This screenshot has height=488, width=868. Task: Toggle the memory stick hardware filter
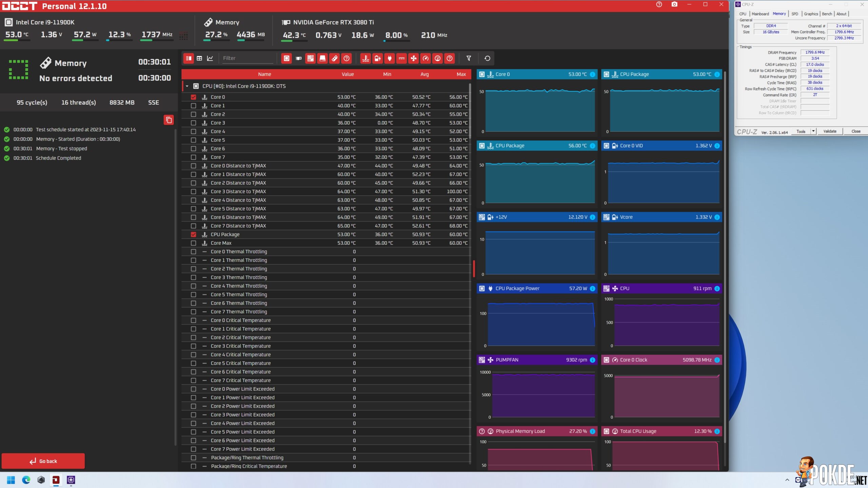[334, 58]
